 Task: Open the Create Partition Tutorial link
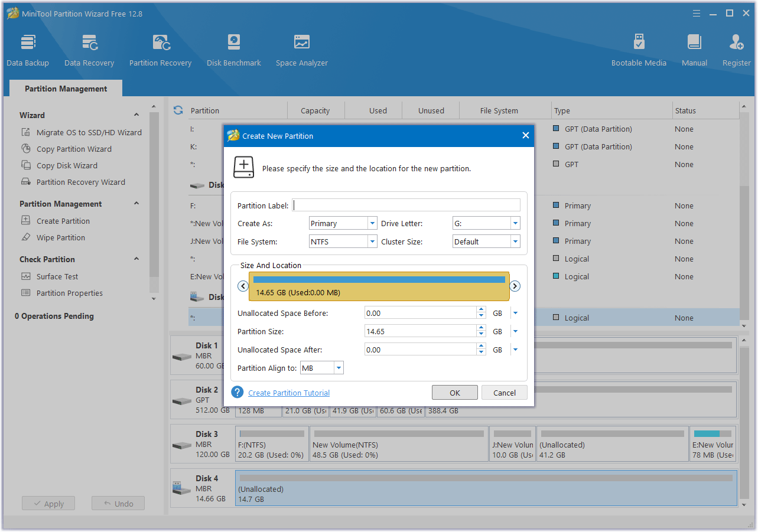point(289,393)
